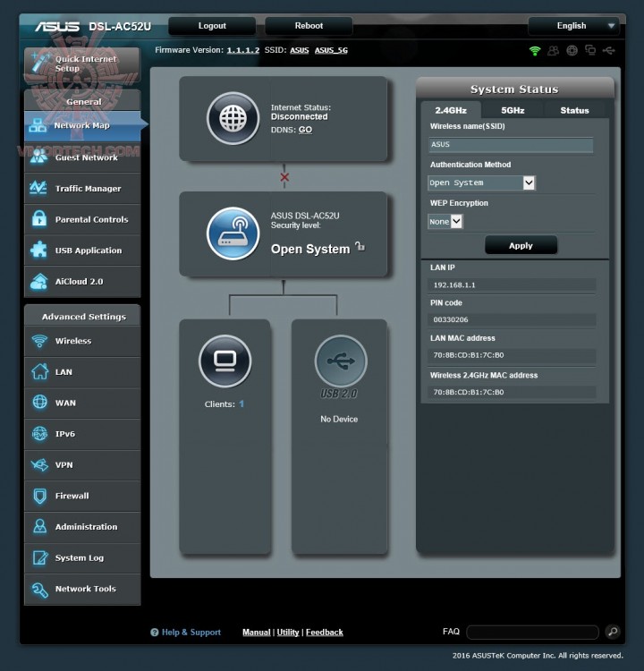Click the open padlock security icon
This screenshot has height=671, width=644.
360,247
